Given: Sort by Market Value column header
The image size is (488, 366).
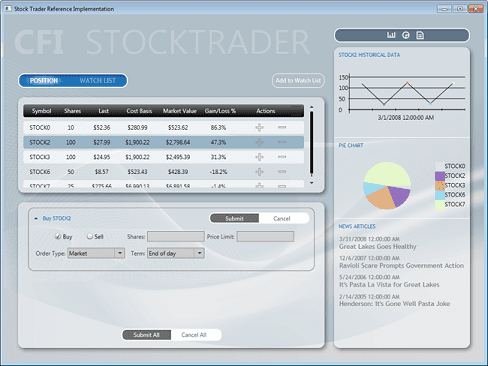Looking at the screenshot, I should pyautogui.click(x=179, y=111).
